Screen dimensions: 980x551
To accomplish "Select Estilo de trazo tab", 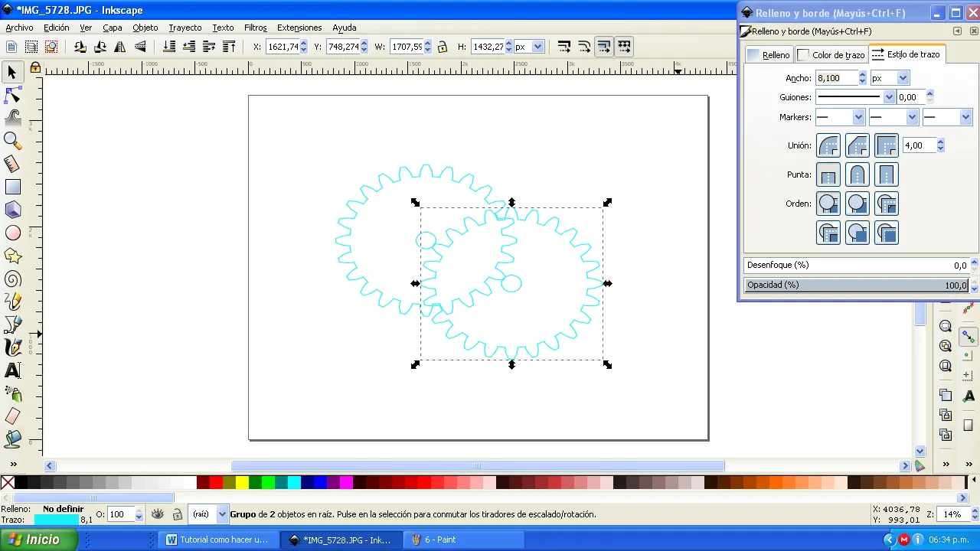I will point(906,54).
